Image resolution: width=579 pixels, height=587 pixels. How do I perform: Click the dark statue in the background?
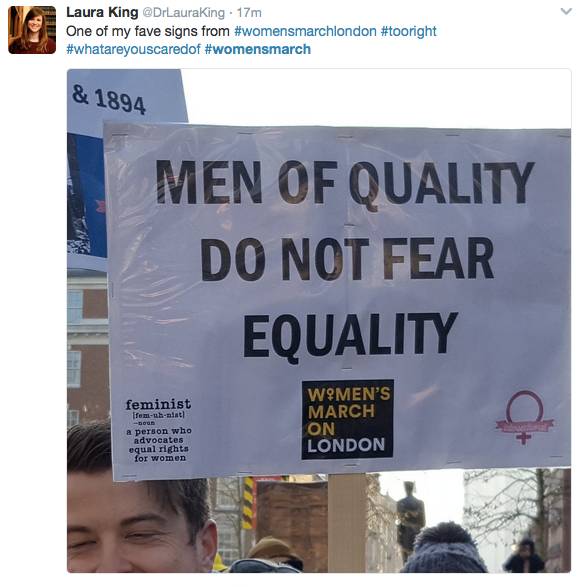pyautogui.click(x=411, y=518)
